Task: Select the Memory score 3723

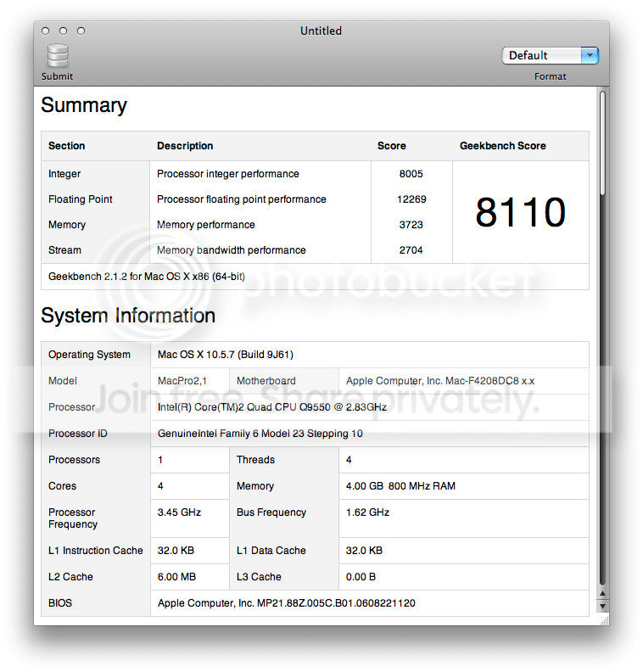Action: (x=411, y=225)
